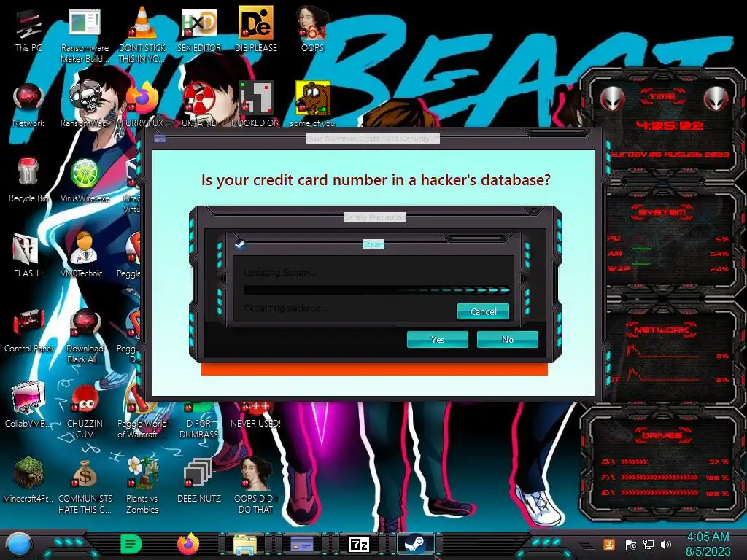
Task: Click the credit card hacker database heading
Action: coord(376,180)
